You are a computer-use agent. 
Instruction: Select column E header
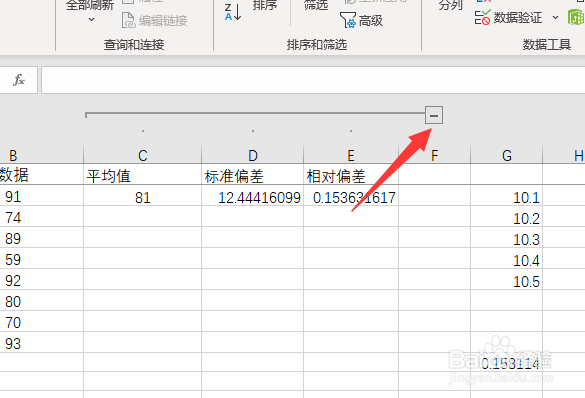(351, 155)
